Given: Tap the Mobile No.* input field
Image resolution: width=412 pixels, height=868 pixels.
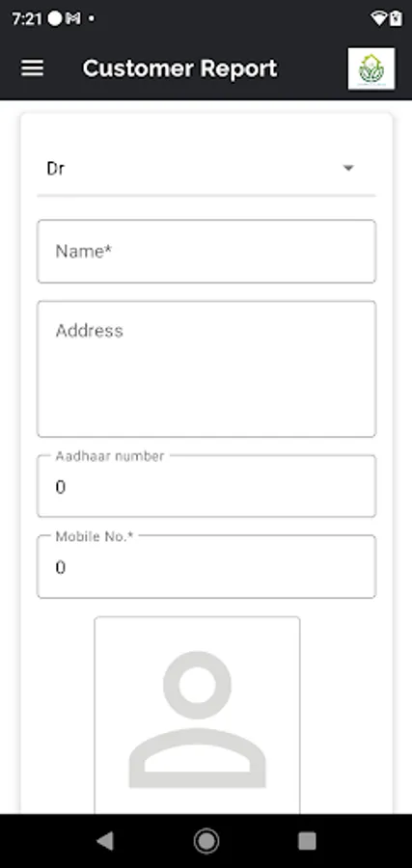Looking at the screenshot, I should (x=206, y=566).
